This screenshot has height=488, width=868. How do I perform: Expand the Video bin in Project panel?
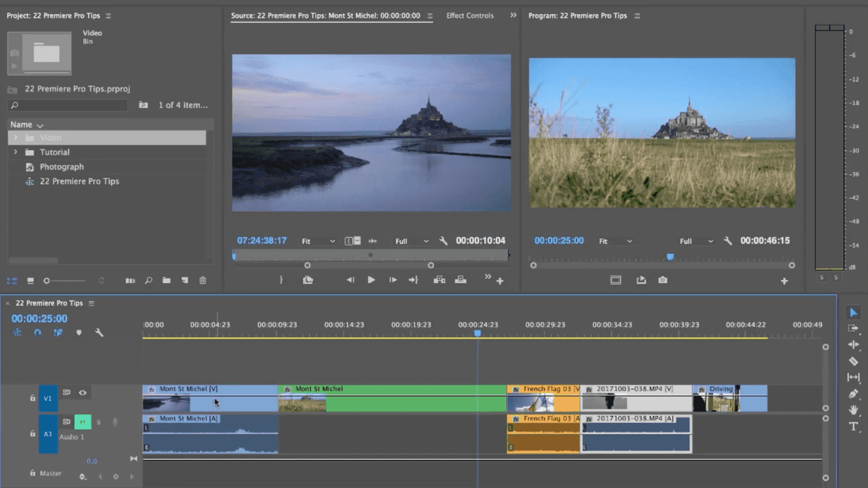point(15,138)
